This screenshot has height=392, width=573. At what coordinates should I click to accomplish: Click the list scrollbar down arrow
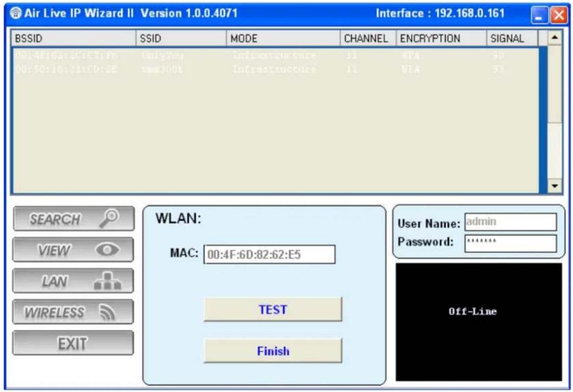[x=555, y=186]
